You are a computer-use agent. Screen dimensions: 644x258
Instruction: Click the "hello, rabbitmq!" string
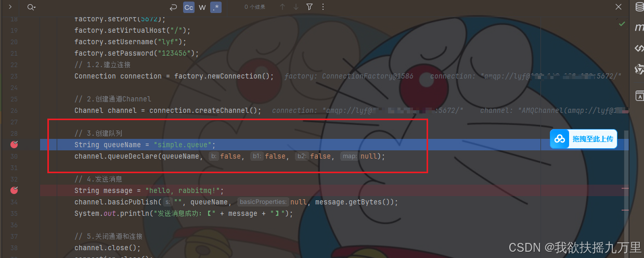(183, 190)
